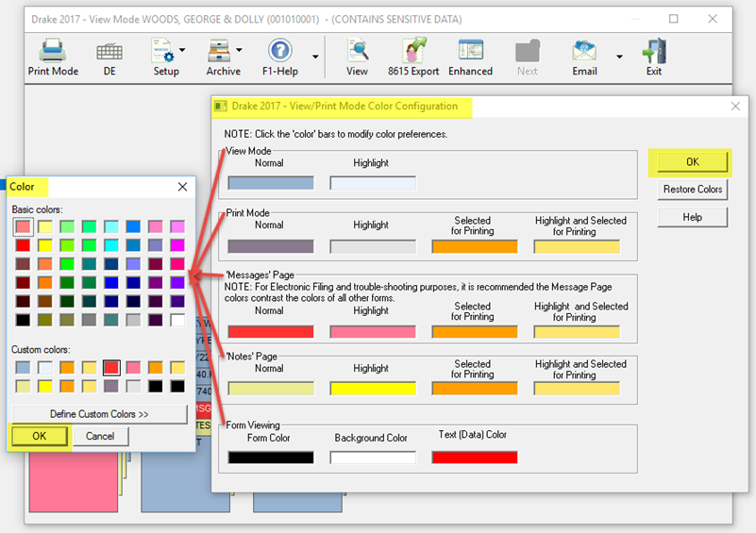Click View Mode Normal color bar
Image resolution: width=756 pixels, height=533 pixels.
(271, 183)
